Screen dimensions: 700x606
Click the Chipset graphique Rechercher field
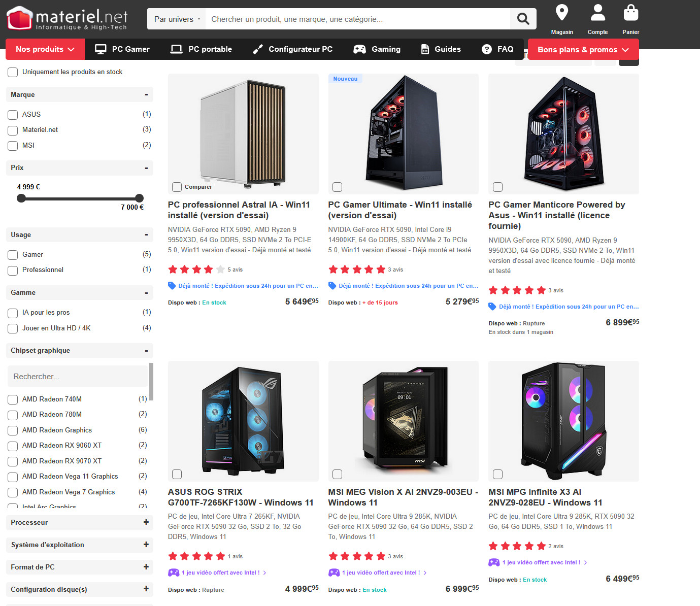(77, 377)
